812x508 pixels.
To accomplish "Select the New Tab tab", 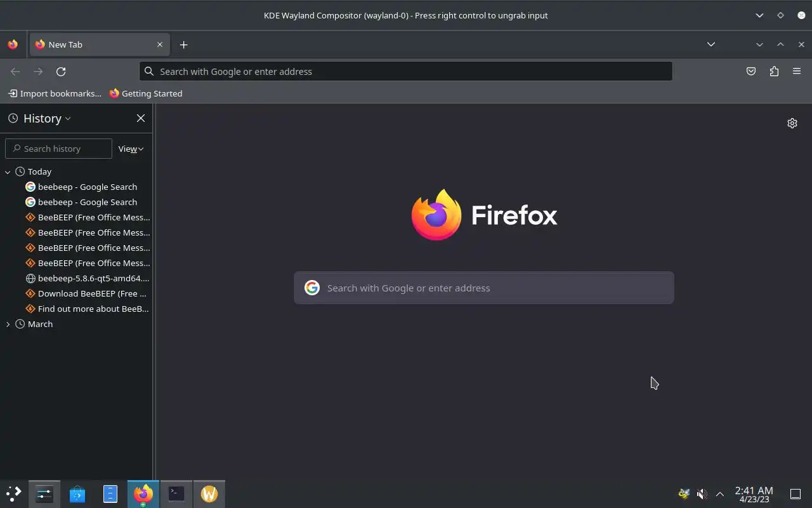I will 99,44.
